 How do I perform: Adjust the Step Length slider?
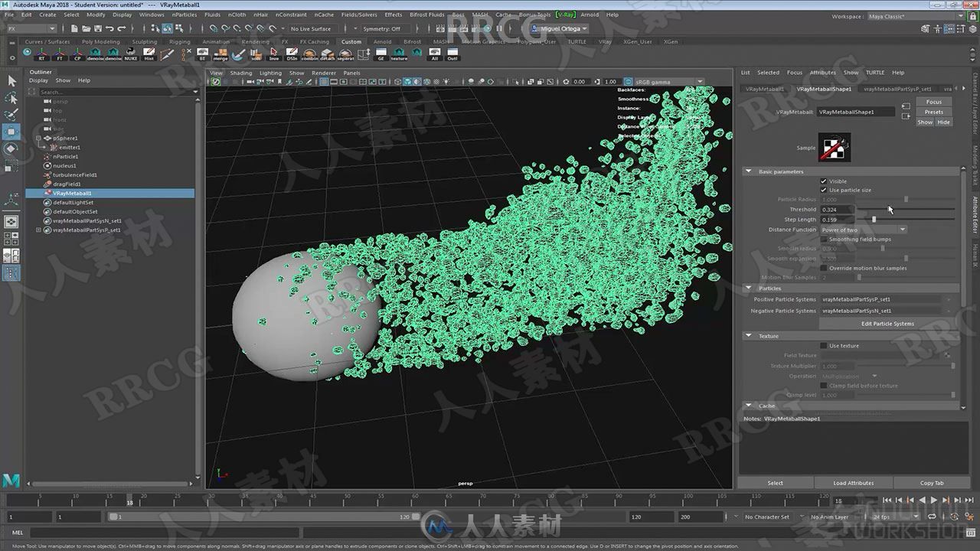pyautogui.click(x=906, y=220)
